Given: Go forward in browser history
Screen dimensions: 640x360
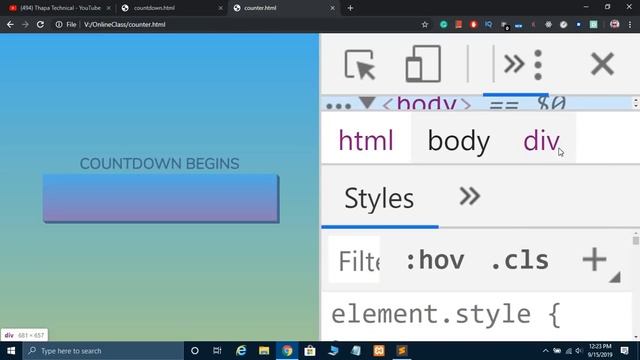Looking at the screenshot, I should [x=25, y=24].
